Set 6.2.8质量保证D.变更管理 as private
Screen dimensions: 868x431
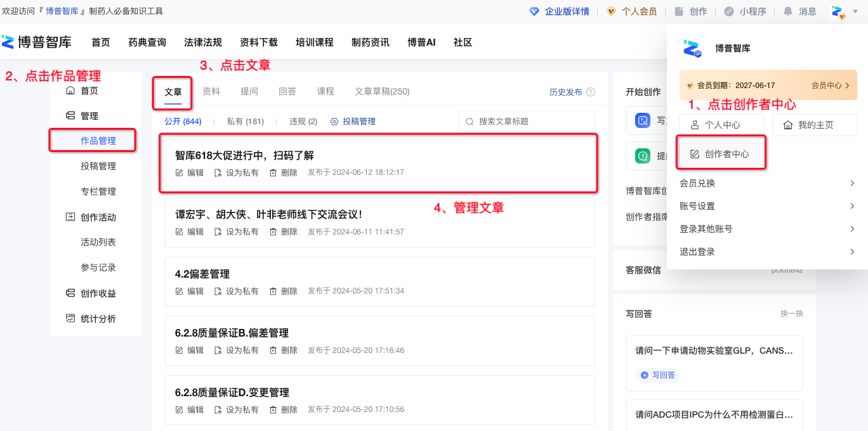coord(237,409)
